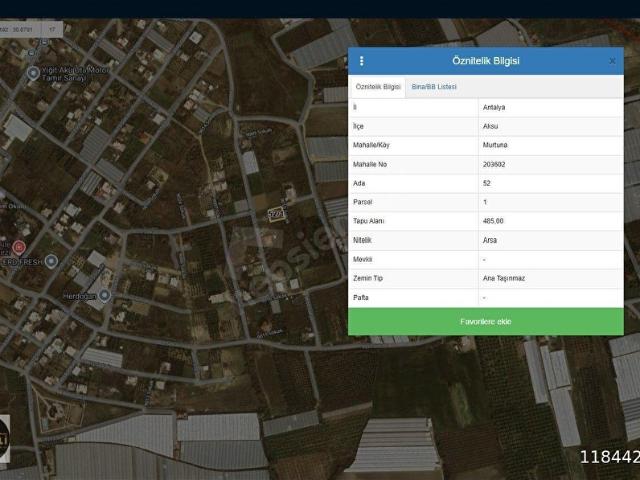The image size is (640, 480).
Task: Click the Favorilere ekle button
Action: 485,322
